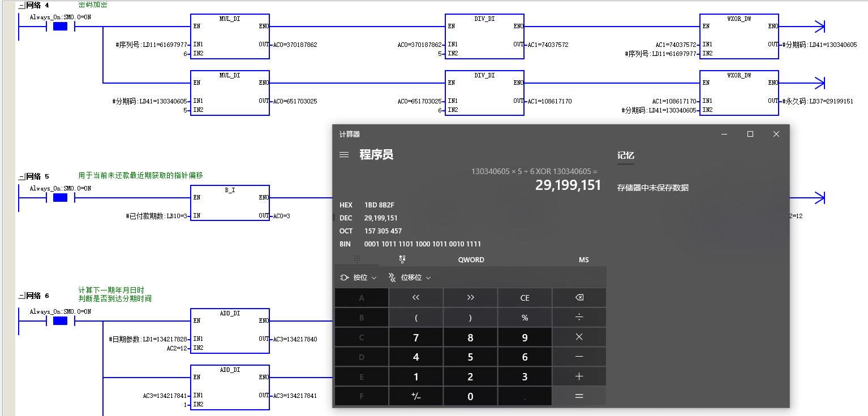Click the 计算下一期年月日时 comment
The width and height of the screenshot is (868, 416).
[111, 290]
